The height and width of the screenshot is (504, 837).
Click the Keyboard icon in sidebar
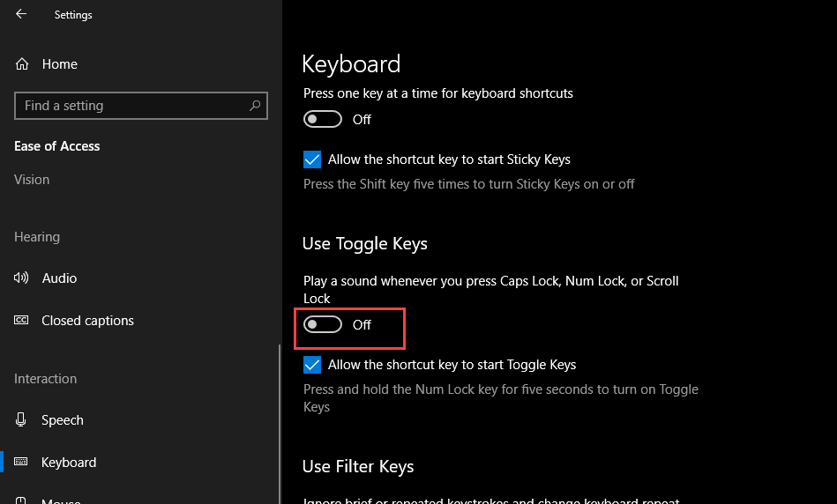(22, 463)
